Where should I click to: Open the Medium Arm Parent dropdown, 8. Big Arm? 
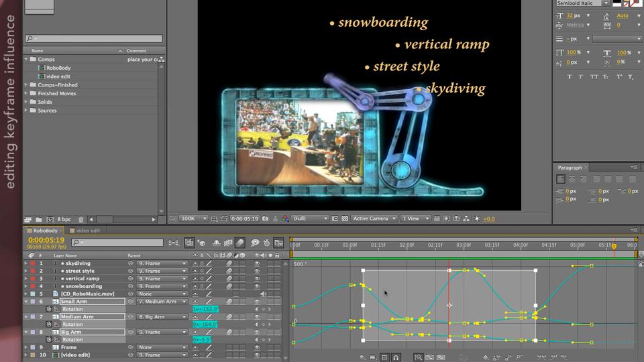pyautogui.click(x=162, y=317)
